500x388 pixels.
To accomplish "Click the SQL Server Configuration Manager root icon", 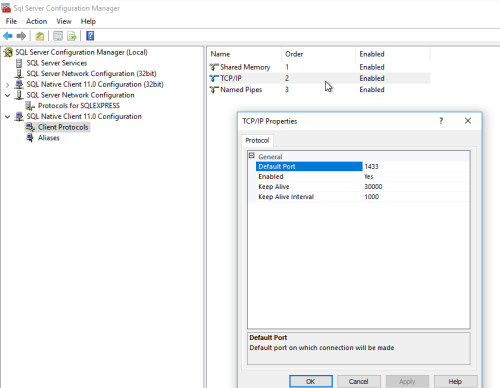I will (x=8, y=52).
